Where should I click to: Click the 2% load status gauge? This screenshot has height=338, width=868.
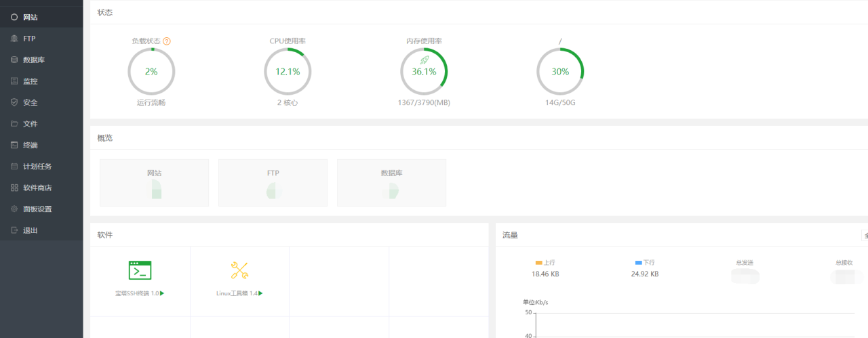pyautogui.click(x=151, y=71)
